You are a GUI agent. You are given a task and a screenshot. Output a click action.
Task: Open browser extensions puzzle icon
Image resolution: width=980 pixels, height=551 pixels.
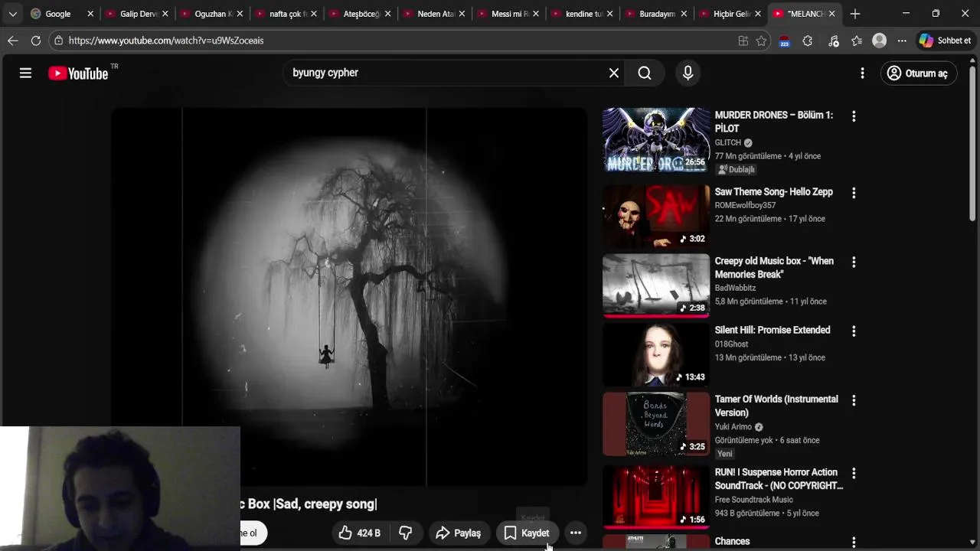click(807, 41)
